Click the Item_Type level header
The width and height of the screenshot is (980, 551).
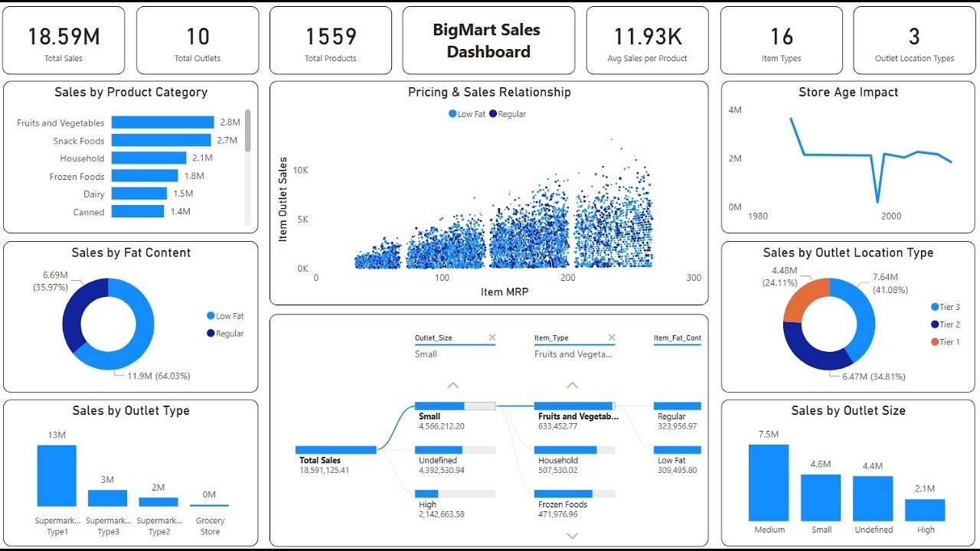[x=552, y=337]
